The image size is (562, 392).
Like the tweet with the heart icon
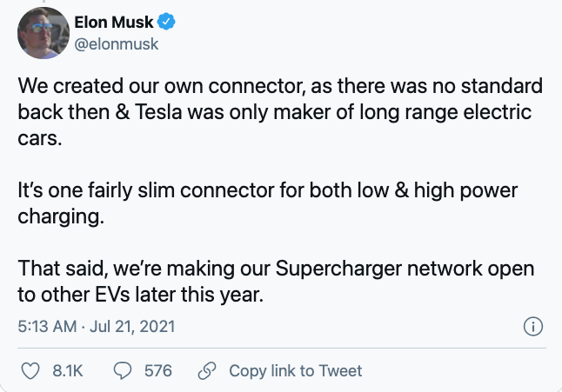pyautogui.click(x=30, y=371)
